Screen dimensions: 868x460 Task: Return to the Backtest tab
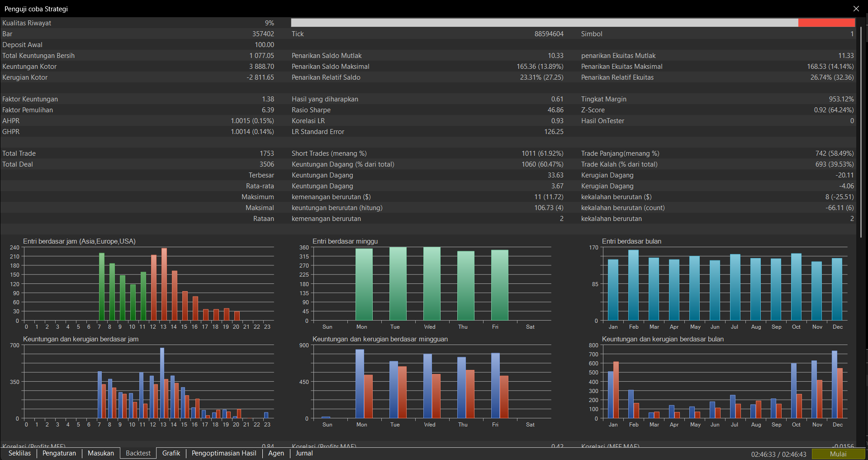(x=138, y=453)
